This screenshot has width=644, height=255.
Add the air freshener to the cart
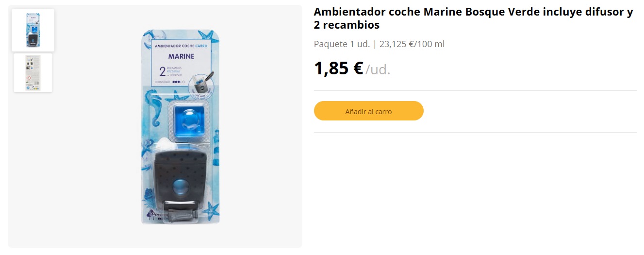(368, 111)
